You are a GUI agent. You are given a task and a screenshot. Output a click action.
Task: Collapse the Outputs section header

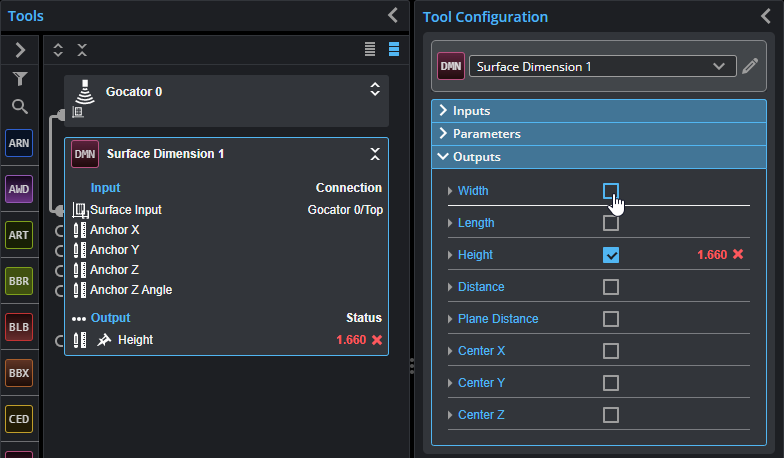[598, 157]
